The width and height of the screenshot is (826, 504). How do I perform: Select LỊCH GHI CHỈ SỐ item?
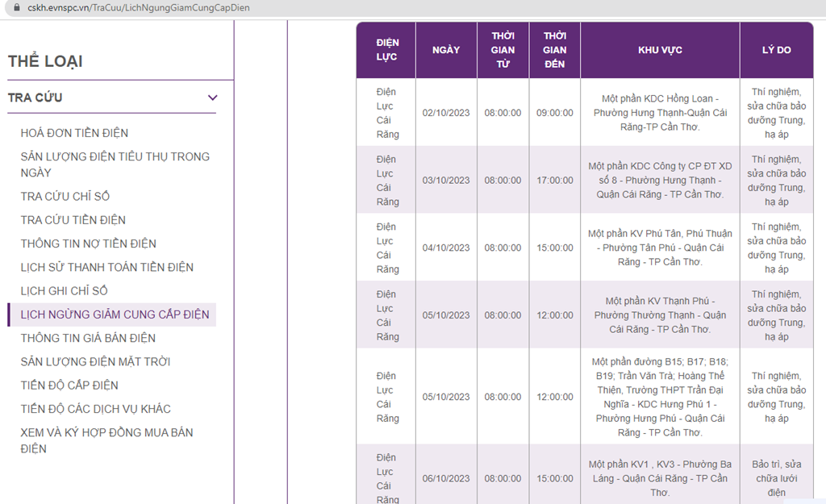[x=65, y=290]
